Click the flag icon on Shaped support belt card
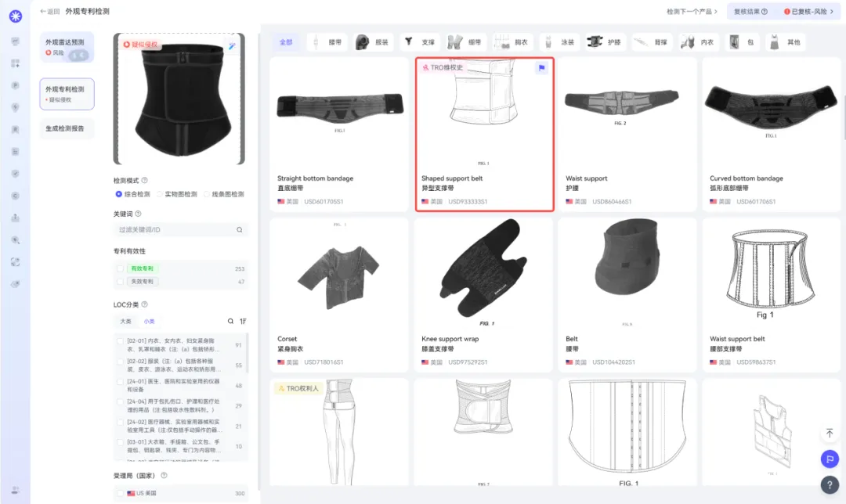 pos(542,68)
